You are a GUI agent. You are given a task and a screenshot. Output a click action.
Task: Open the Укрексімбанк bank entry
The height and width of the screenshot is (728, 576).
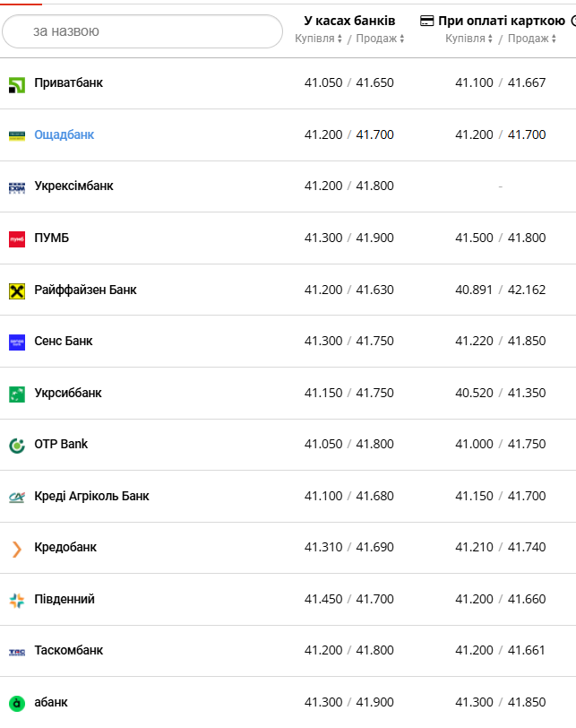(x=73, y=186)
